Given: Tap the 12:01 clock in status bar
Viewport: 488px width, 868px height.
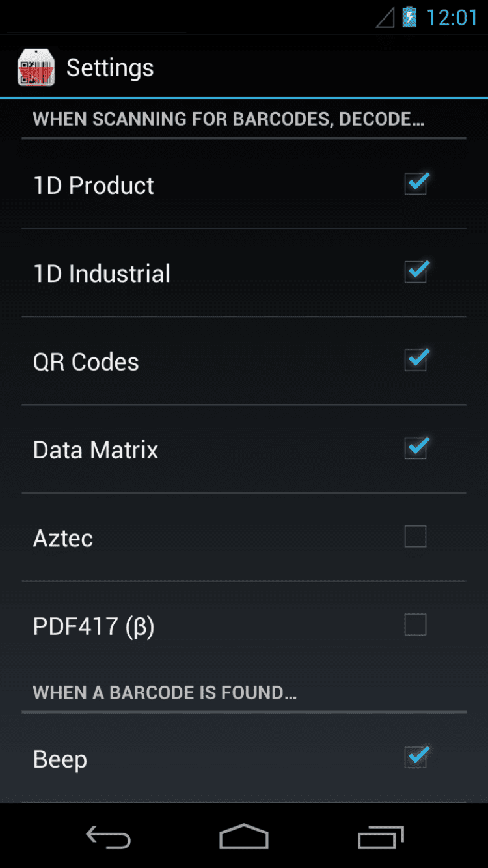Looking at the screenshot, I should pos(452,18).
